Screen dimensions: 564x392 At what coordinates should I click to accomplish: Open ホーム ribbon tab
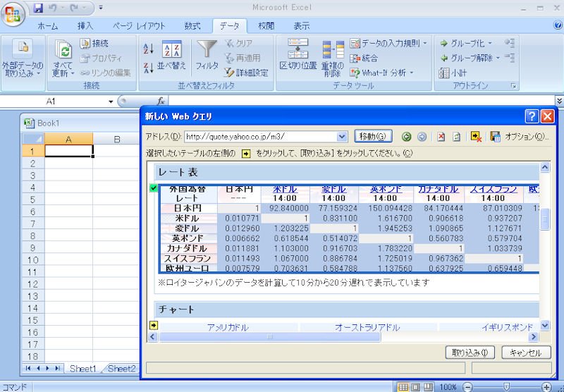coord(48,26)
